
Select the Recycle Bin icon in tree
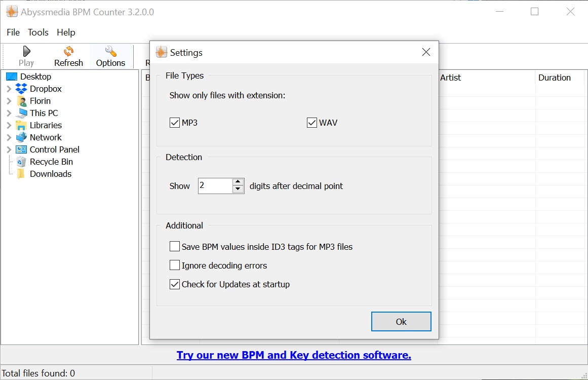21,162
